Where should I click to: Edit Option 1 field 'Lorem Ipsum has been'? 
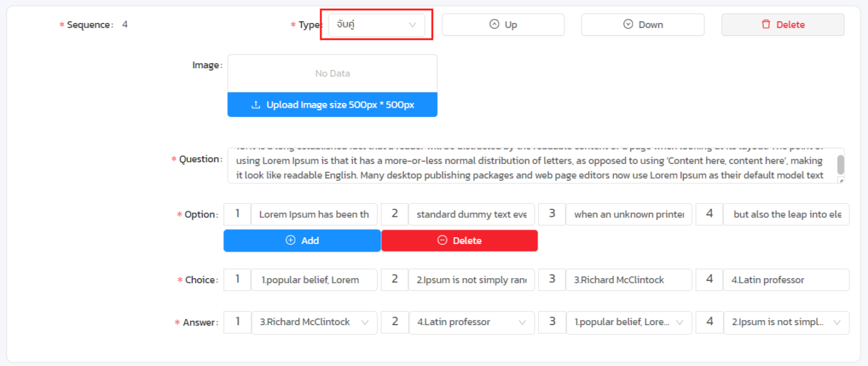314,215
